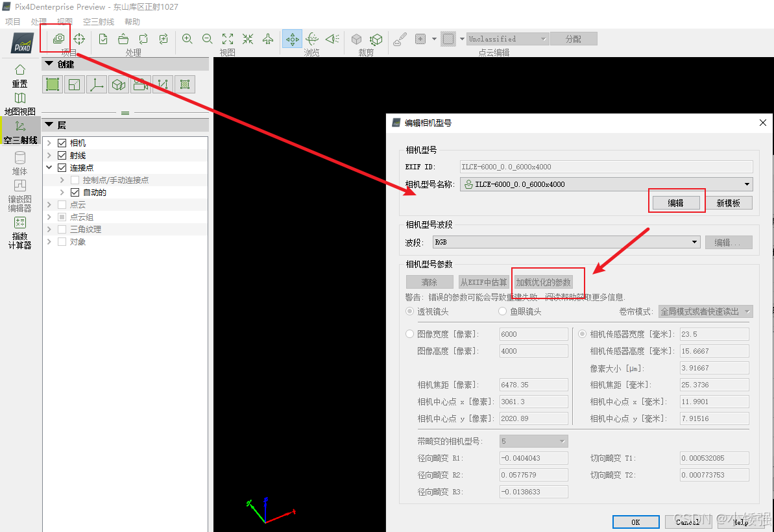The height and width of the screenshot is (532, 774).
Task: Open the 空三射线 menu
Action: point(99,21)
